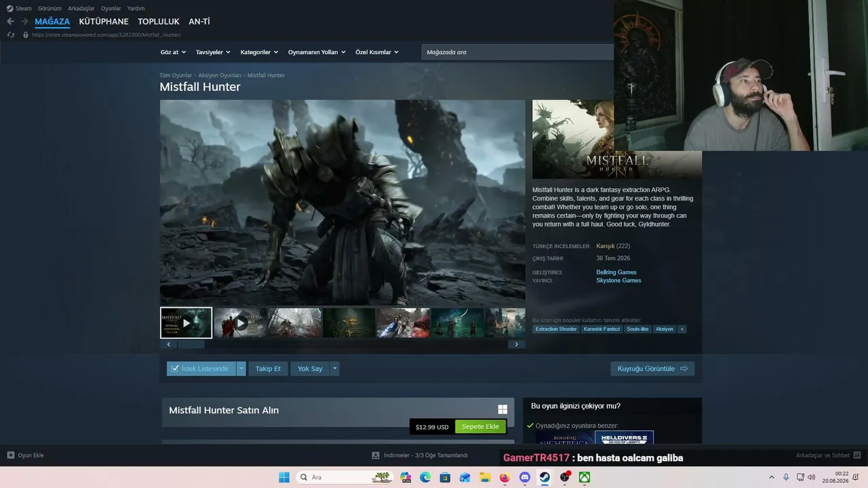Play the Official Cinematic Trailer thumbnail

coord(186,323)
